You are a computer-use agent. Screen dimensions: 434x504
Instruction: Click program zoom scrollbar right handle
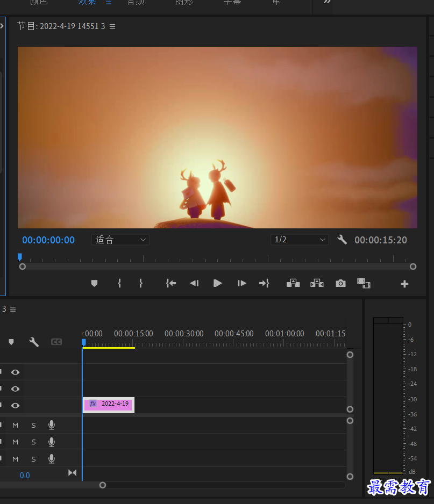point(413,267)
